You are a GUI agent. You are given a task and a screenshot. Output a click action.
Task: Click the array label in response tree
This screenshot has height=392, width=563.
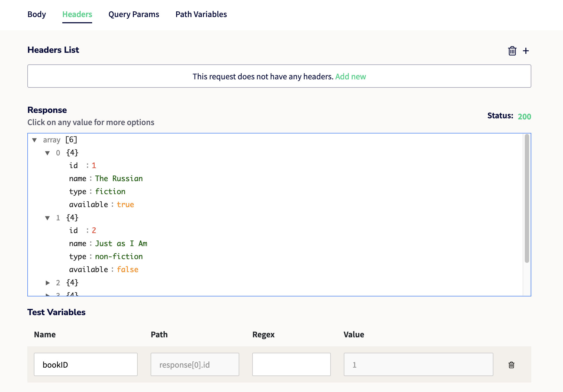click(x=51, y=140)
